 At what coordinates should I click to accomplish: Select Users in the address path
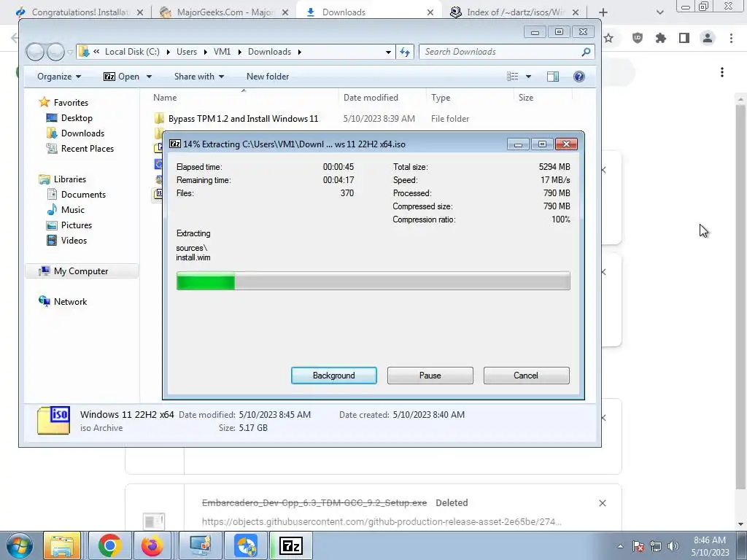point(186,52)
